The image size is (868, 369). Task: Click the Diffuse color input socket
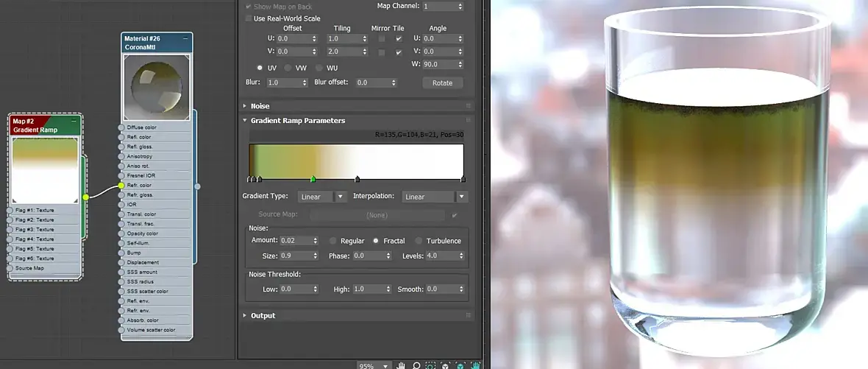(x=121, y=127)
